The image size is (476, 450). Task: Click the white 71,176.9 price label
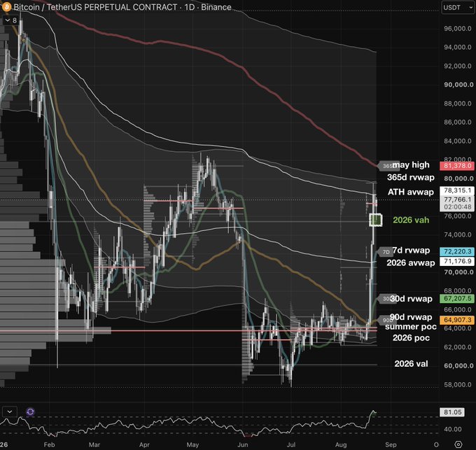point(457,261)
